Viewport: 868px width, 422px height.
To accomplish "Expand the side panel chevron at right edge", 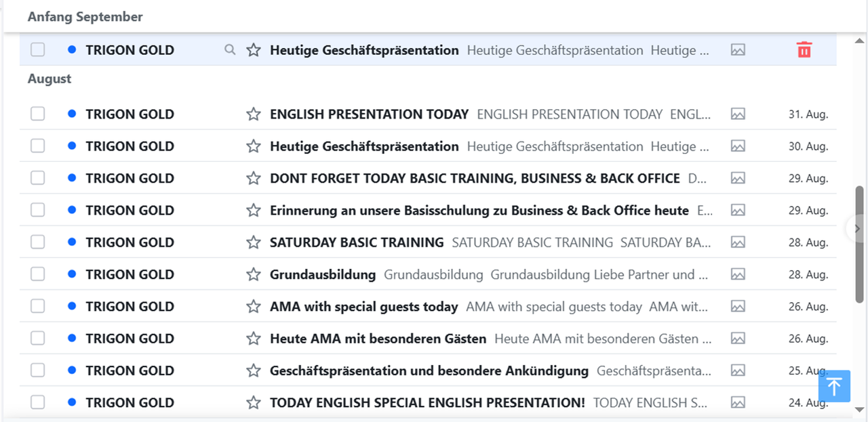I will (x=857, y=229).
